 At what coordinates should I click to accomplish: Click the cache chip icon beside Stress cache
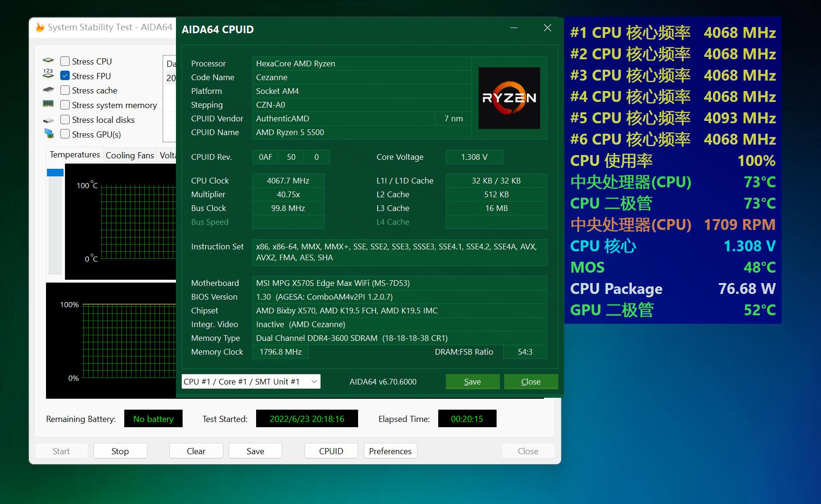[48, 90]
